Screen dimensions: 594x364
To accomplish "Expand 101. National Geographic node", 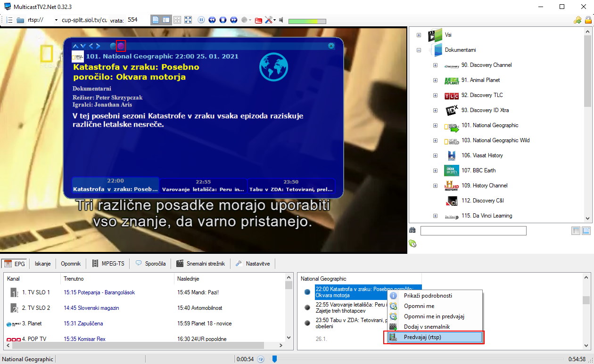I will [x=436, y=125].
